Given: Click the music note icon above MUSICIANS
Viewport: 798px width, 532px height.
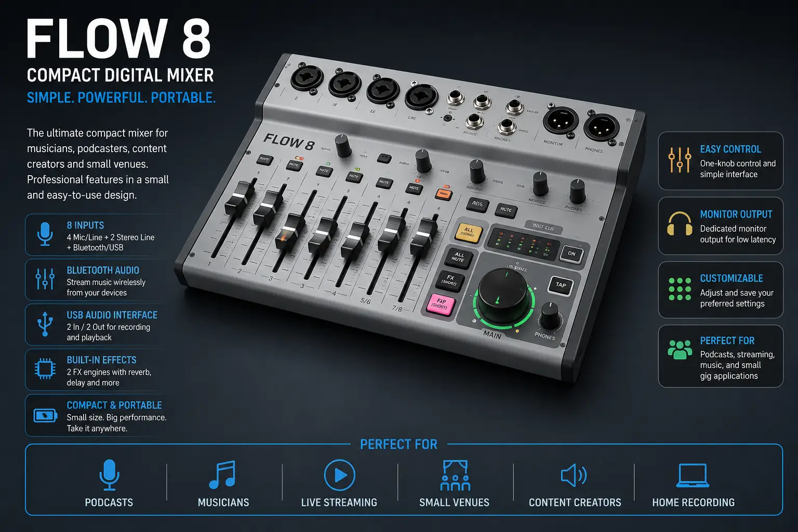Looking at the screenshot, I should click(x=222, y=475).
